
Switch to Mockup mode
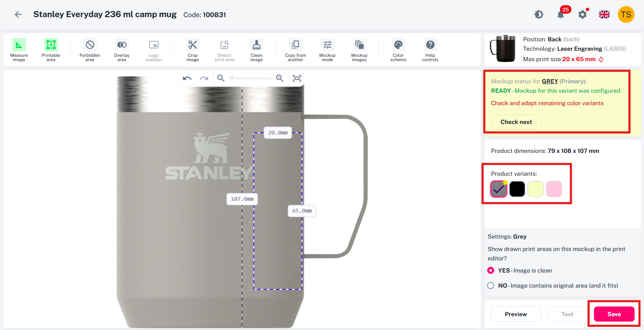click(327, 50)
